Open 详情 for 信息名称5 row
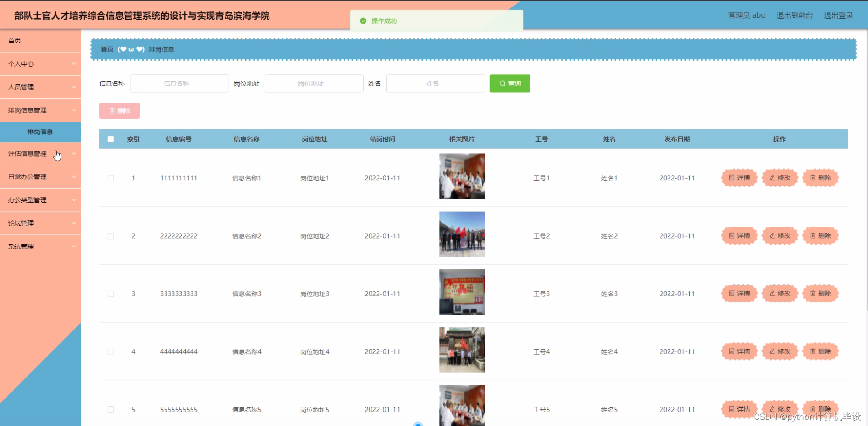 point(738,409)
